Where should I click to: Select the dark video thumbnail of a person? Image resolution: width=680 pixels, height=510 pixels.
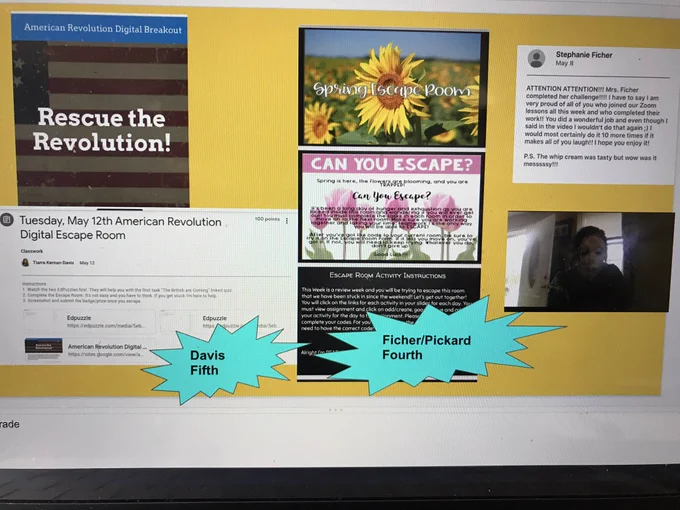(x=589, y=262)
